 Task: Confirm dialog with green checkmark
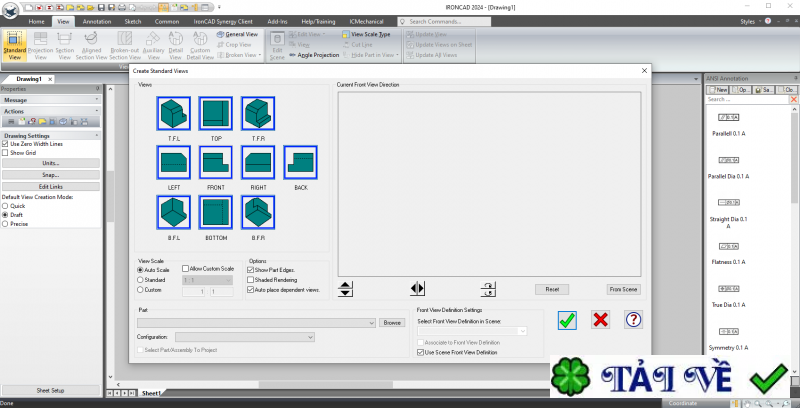(567, 320)
